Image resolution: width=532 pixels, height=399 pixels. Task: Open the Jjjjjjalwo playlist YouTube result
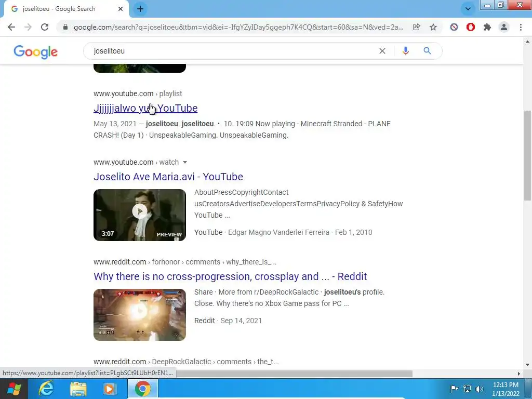[145, 108]
